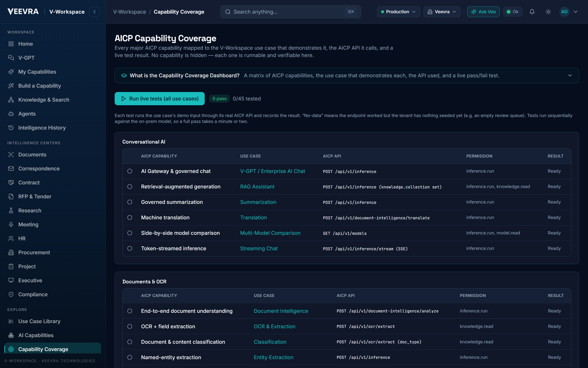Click the My Capabilities sparkle icon

tap(11, 72)
